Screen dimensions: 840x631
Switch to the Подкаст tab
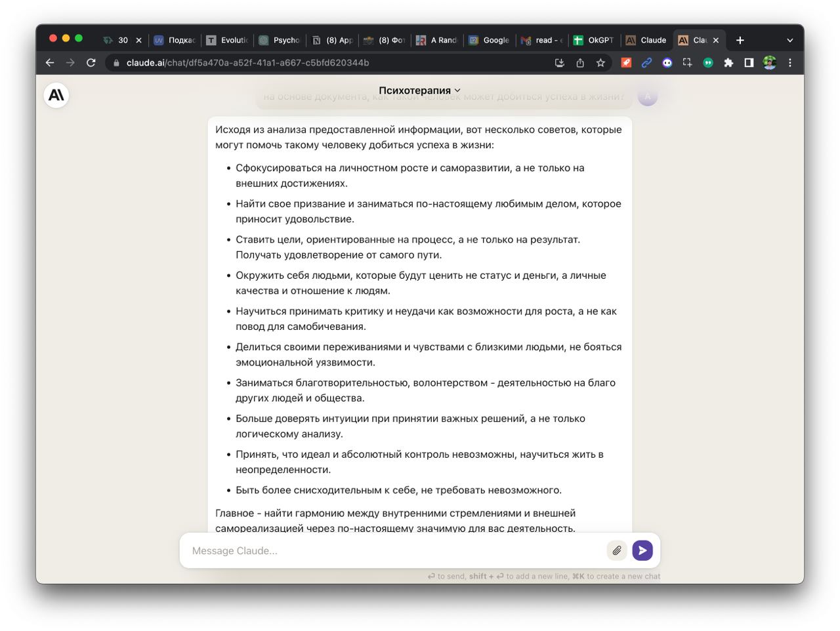click(175, 40)
